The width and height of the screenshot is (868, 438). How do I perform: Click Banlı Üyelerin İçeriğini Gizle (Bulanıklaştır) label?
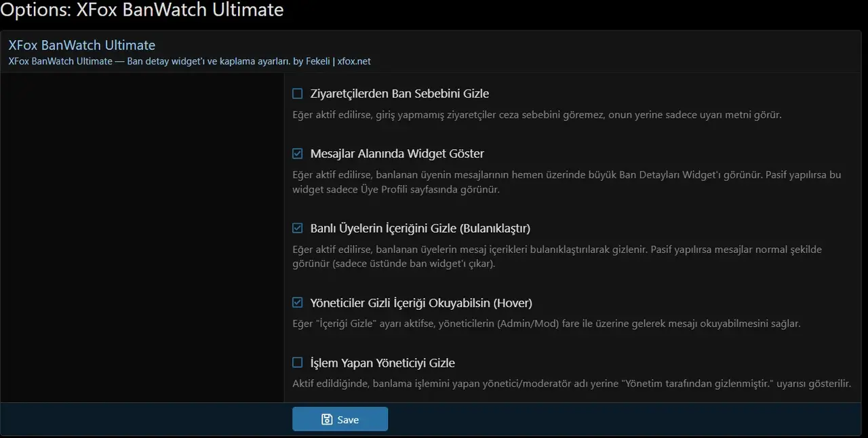pos(420,228)
